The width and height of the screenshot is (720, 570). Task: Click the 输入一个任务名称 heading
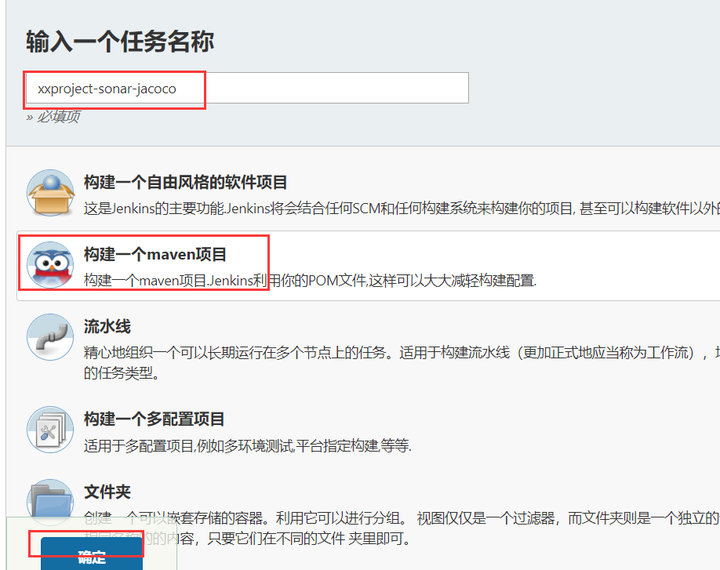tap(120, 41)
